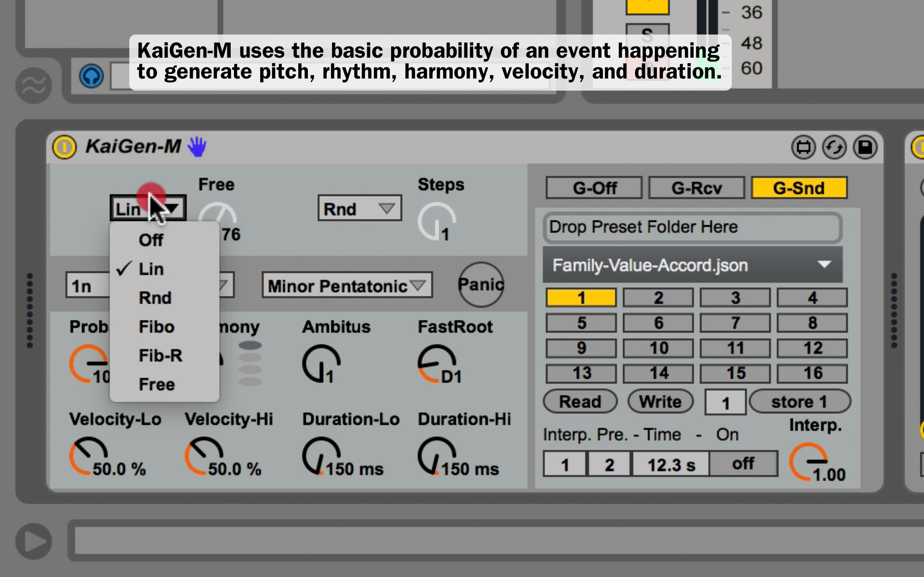Viewport: 924px width, 577px height.
Task: Select Fibo from the open menu
Action: point(157,327)
